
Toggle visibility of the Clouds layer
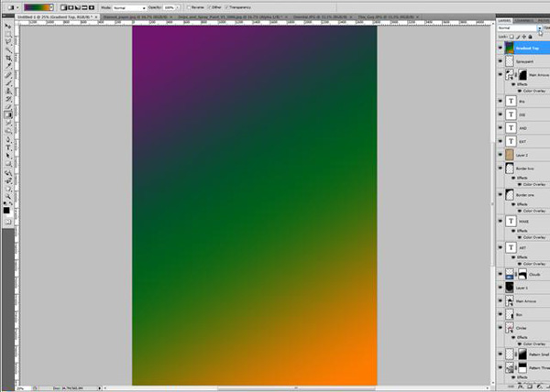(x=500, y=274)
